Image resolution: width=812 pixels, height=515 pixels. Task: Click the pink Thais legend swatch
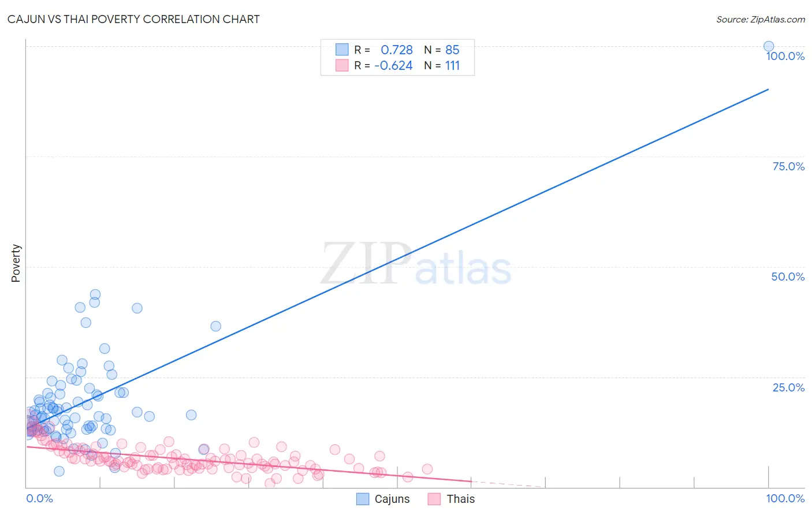(x=434, y=499)
